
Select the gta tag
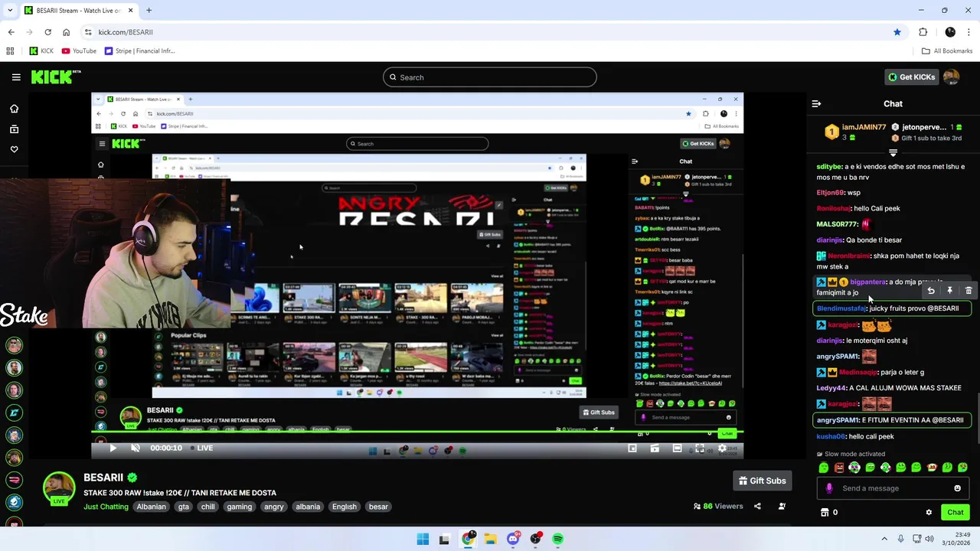click(184, 507)
